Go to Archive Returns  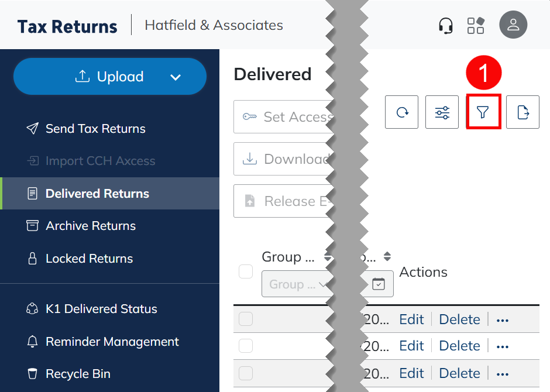(91, 226)
